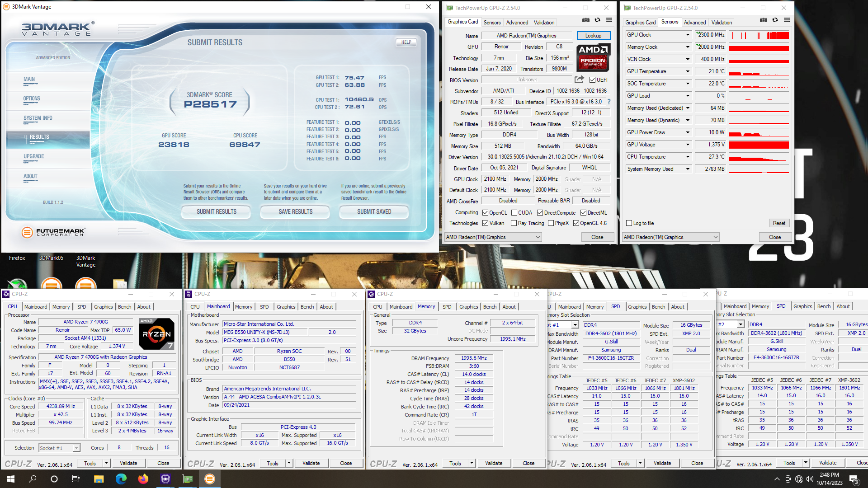Image resolution: width=868 pixels, height=488 pixels.
Task: Click the BIOS export share icon
Action: [579, 80]
